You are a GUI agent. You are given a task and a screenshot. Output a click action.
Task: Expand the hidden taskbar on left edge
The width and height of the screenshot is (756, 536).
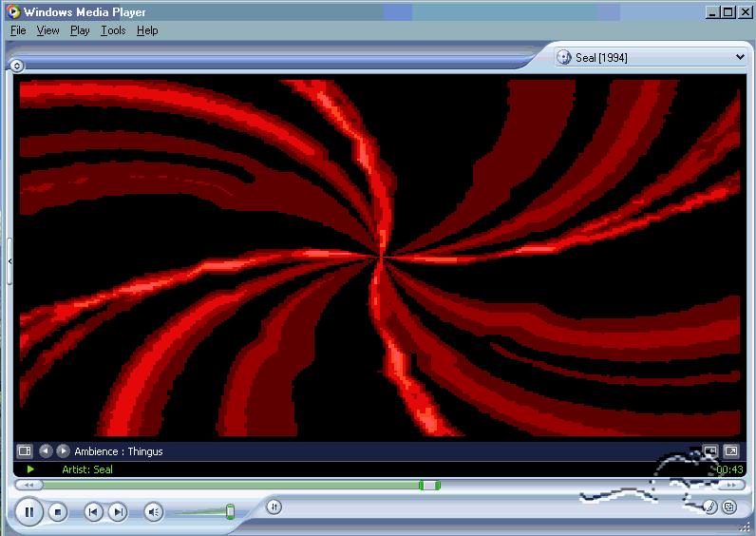[9, 259]
